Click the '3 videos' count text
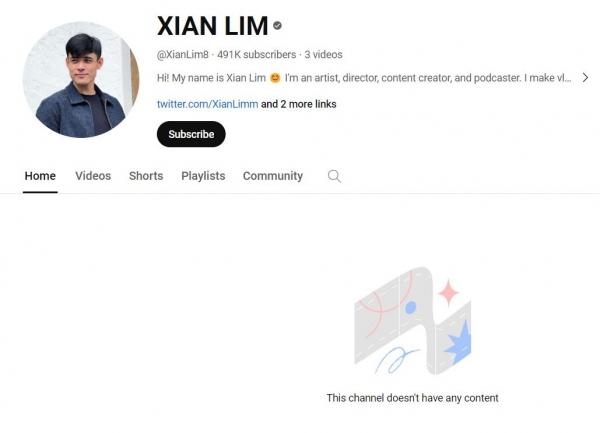 tap(323, 55)
